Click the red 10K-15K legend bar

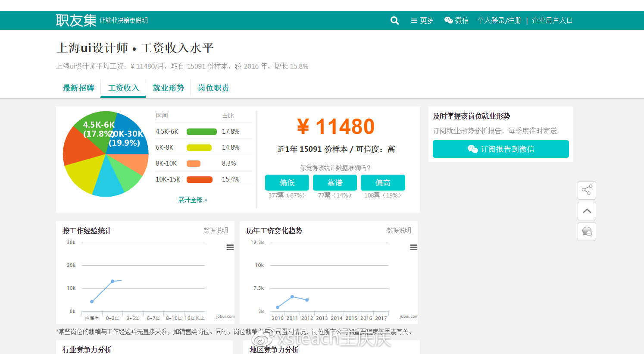point(200,179)
